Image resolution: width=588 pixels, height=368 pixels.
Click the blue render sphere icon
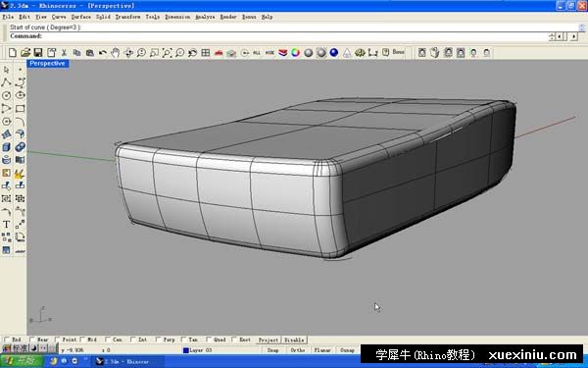click(x=334, y=53)
